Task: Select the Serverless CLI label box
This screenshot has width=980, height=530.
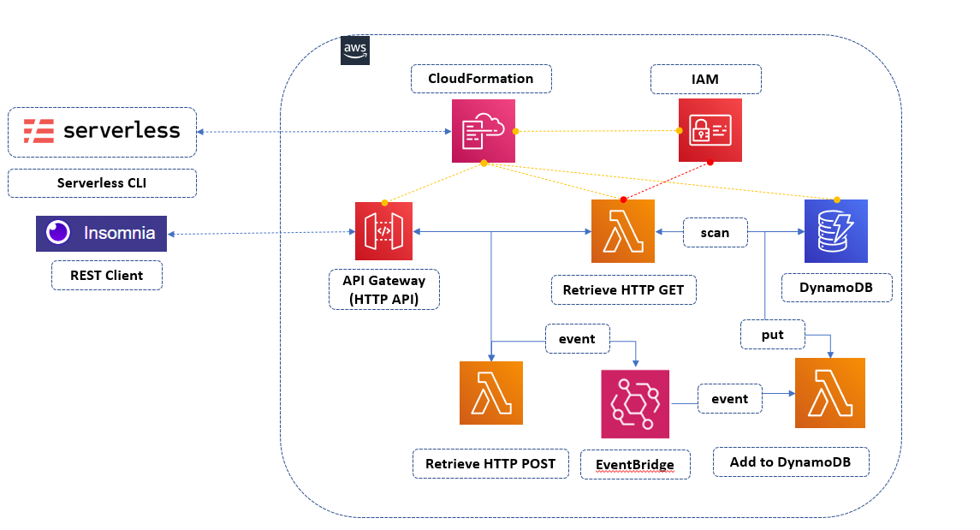Action: coord(101,182)
